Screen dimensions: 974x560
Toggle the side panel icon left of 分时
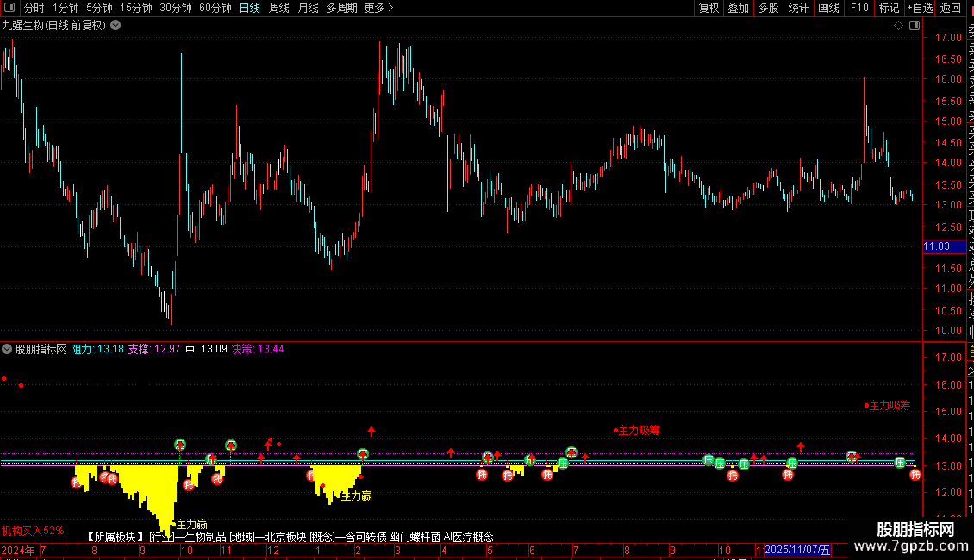click(x=9, y=8)
